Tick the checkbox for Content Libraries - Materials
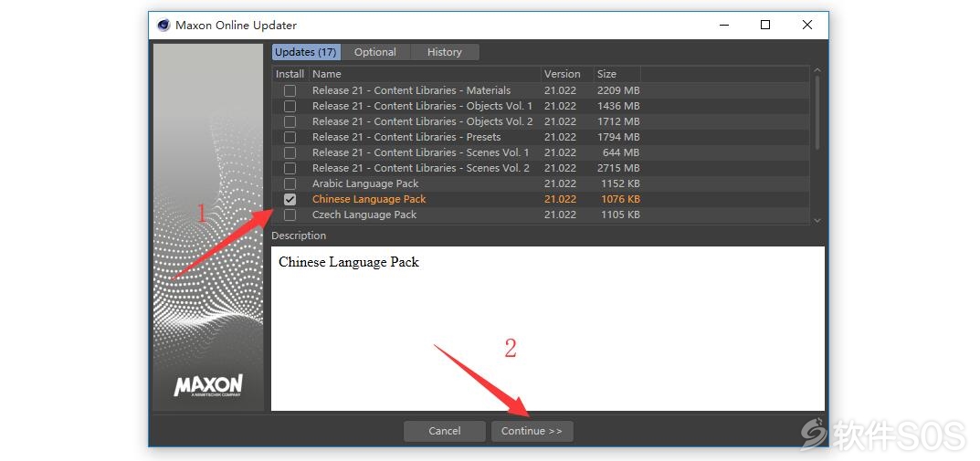The height and width of the screenshot is (461, 980). click(x=290, y=90)
